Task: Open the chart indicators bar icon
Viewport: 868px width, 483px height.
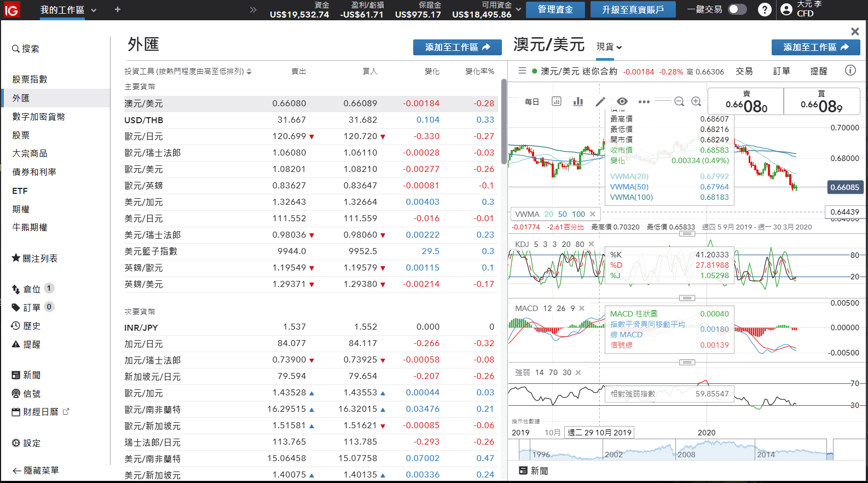Action: point(578,101)
